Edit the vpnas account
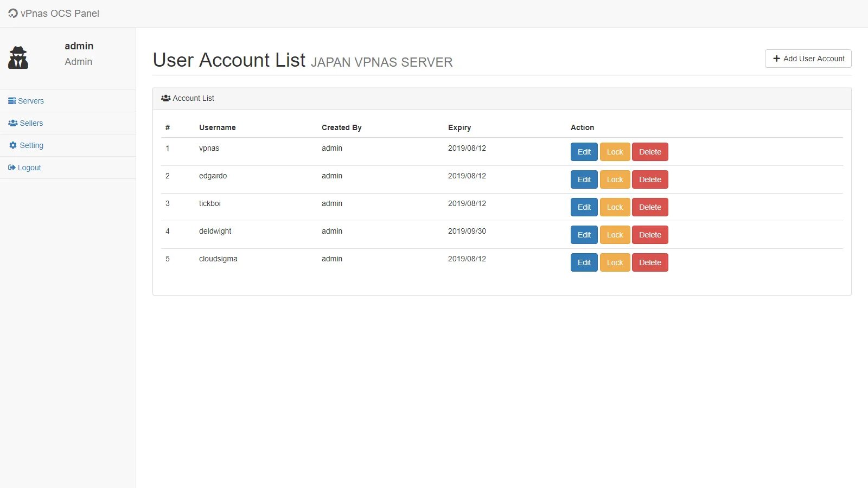The width and height of the screenshot is (868, 488). pyautogui.click(x=584, y=152)
